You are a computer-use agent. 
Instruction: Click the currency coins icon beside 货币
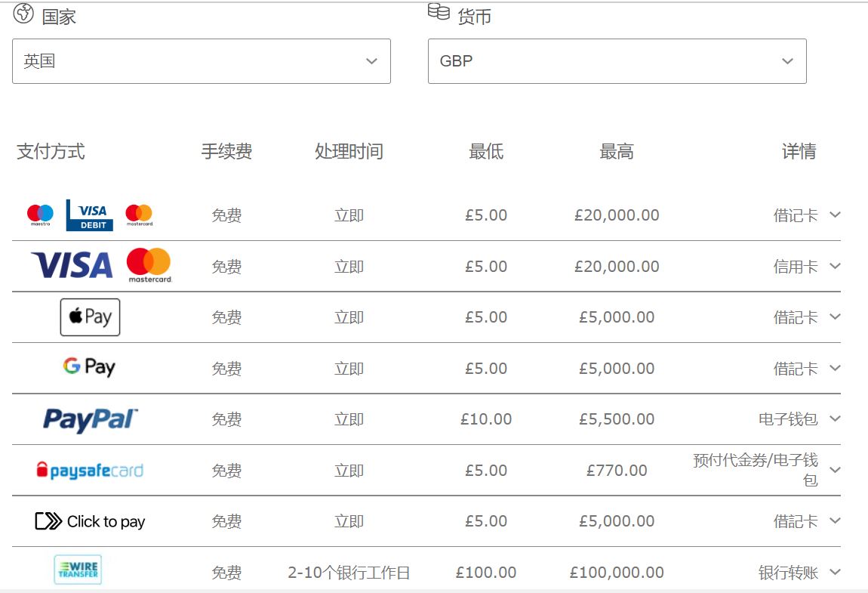[x=438, y=11]
